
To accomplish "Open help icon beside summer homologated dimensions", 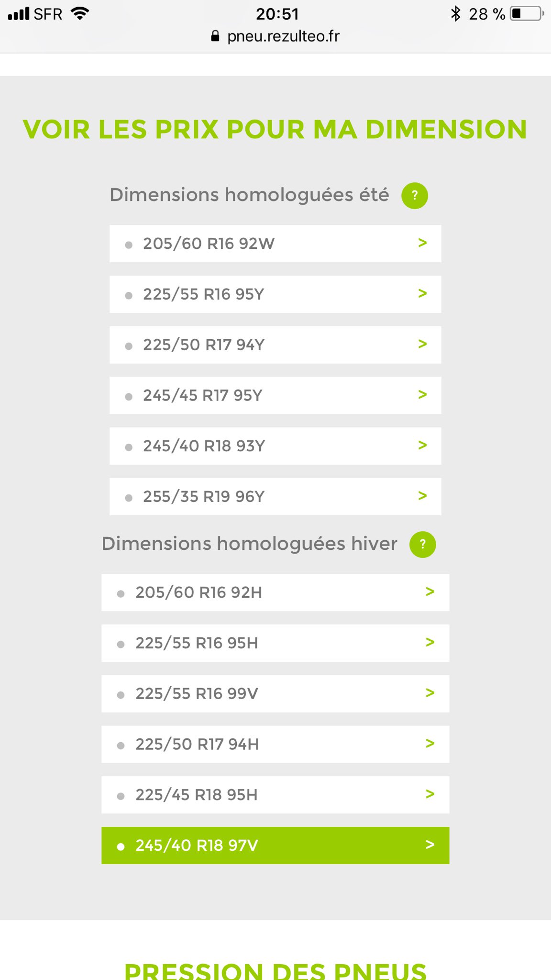I will 415,196.
